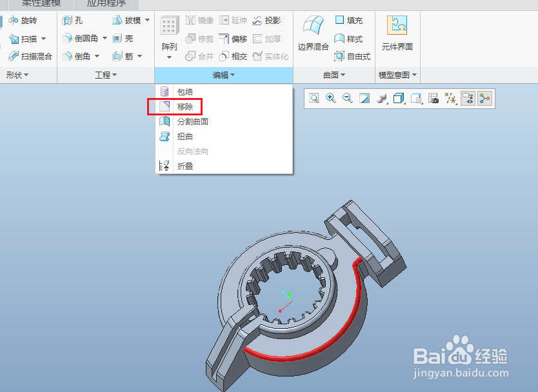Click the 修剪 (Trim) tool
The width and height of the screenshot is (538, 392).
(199, 39)
